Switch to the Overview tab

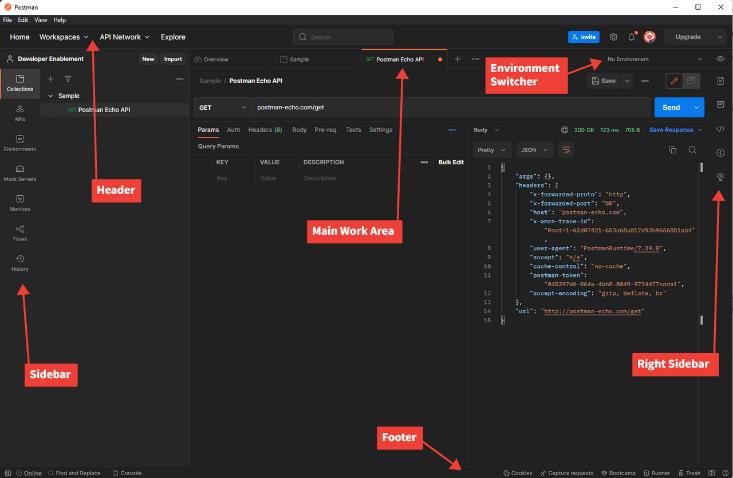211,59
